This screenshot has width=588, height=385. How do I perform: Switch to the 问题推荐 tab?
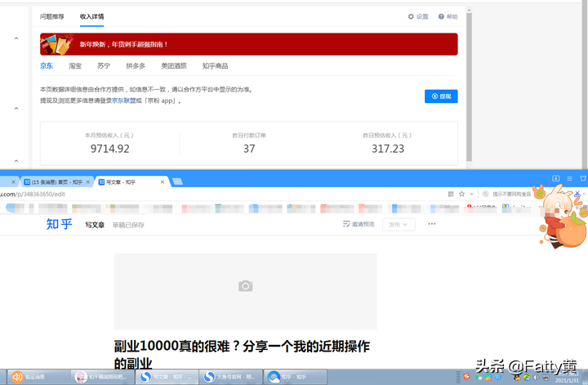click(52, 16)
